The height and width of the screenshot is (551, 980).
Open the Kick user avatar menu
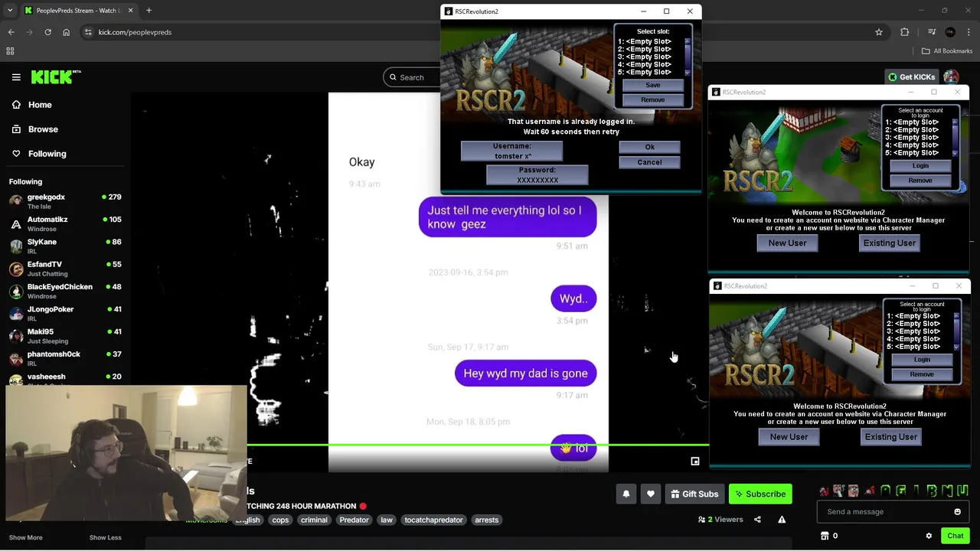tap(951, 77)
